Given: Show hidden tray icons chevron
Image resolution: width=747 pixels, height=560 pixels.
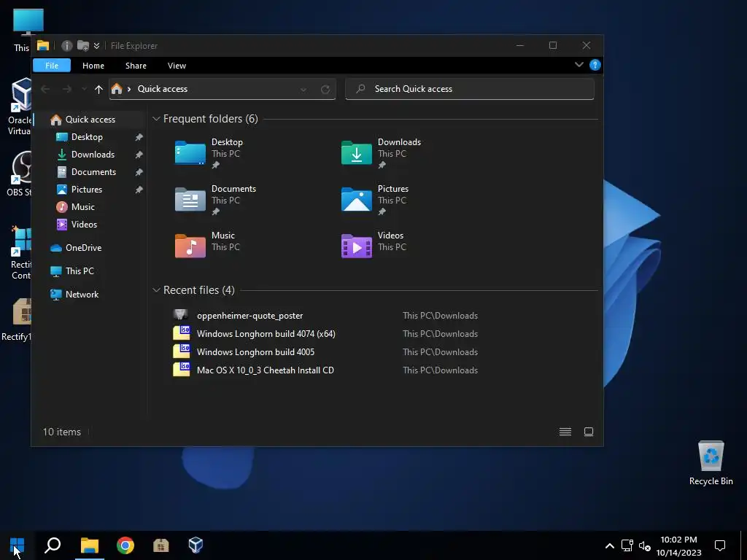Looking at the screenshot, I should click(610, 545).
